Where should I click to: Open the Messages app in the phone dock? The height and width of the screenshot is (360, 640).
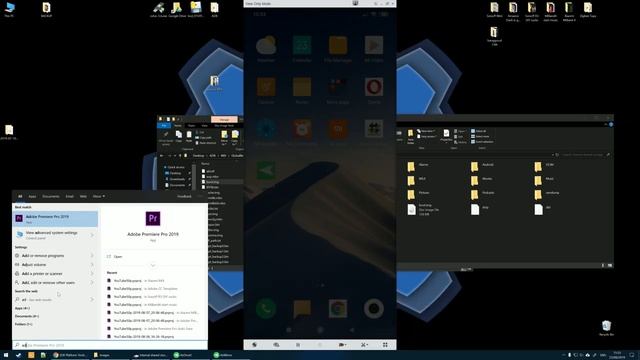click(302, 309)
